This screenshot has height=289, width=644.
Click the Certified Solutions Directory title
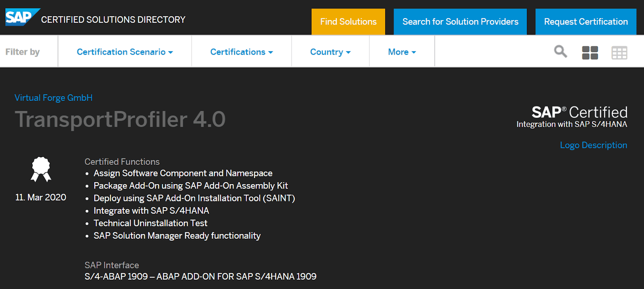[113, 20]
